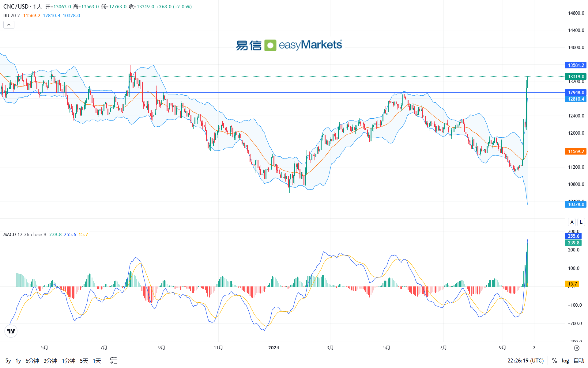Image resolution: width=588 pixels, height=368 pixels.
Task: Open the go-to-date calendar icon
Action: pyautogui.click(x=114, y=360)
